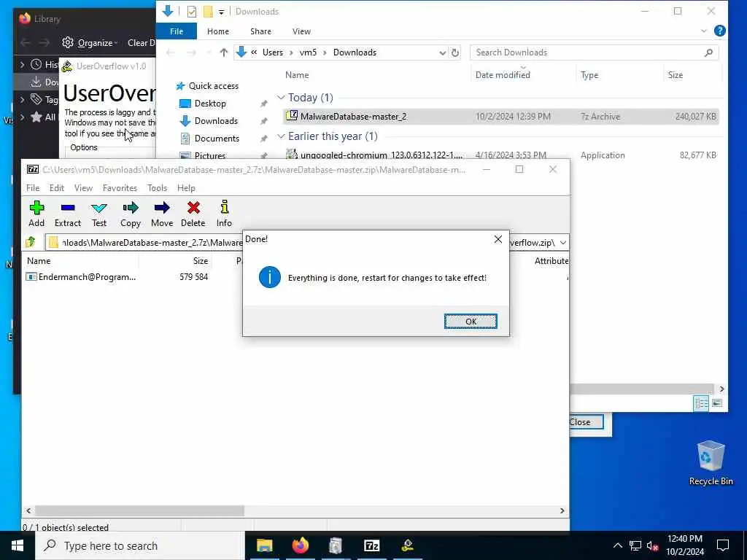Run Test on the archive in 7-Zip
The height and width of the screenshot is (560, 747).
(99, 214)
